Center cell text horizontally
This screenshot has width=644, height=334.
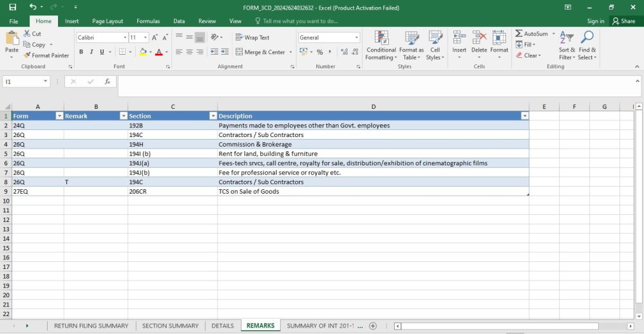(189, 51)
